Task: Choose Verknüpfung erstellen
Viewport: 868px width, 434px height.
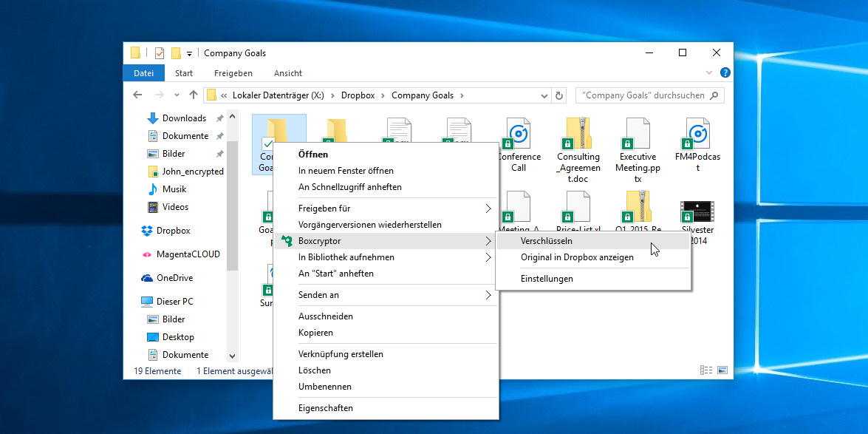Action: point(386,353)
